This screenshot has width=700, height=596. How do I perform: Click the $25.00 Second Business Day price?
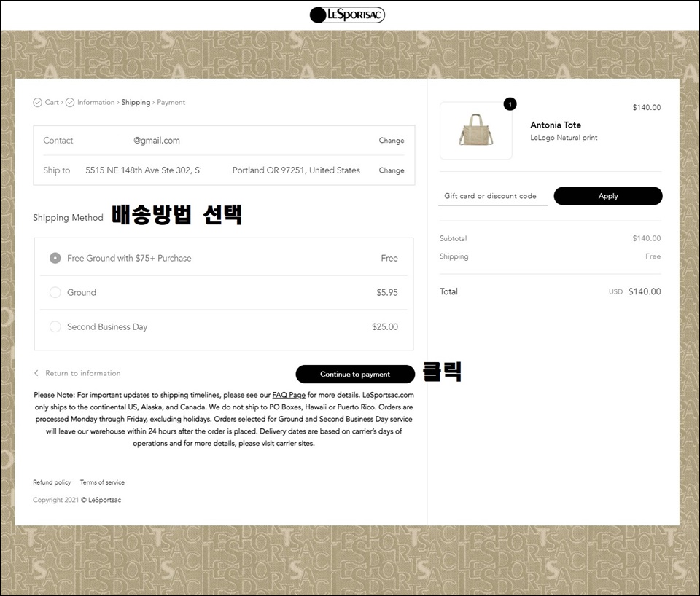385,326
